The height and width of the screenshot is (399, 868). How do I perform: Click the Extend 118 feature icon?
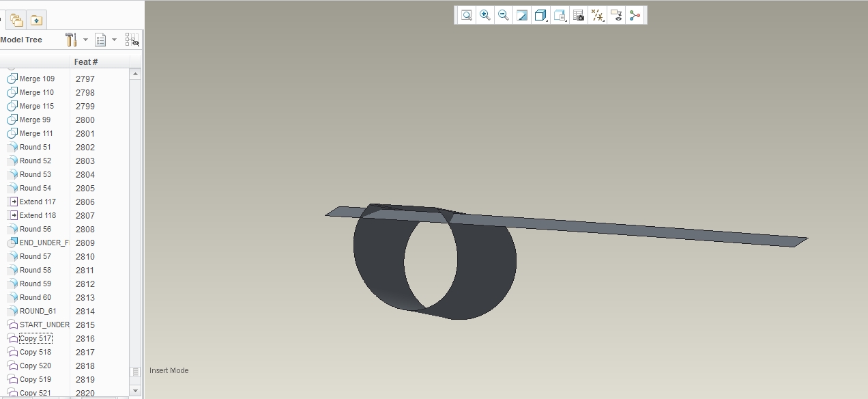pos(12,215)
